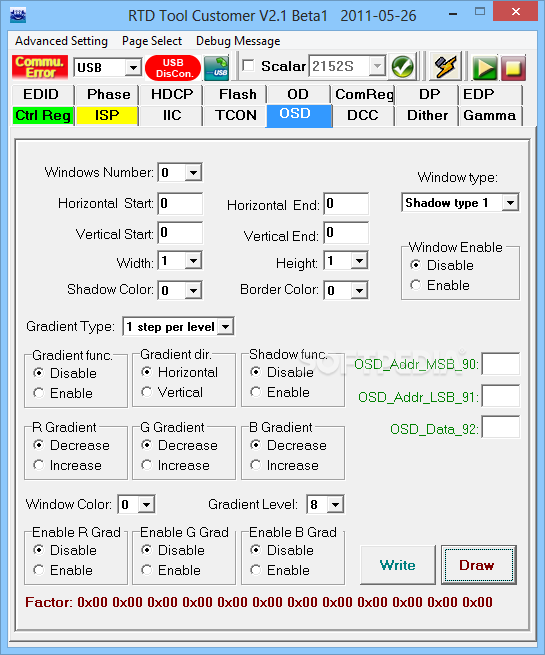Viewport: 545px width, 655px height.
Task: Click the OSD_Addr_LSB_91 input field
Action: click(501, 396)
